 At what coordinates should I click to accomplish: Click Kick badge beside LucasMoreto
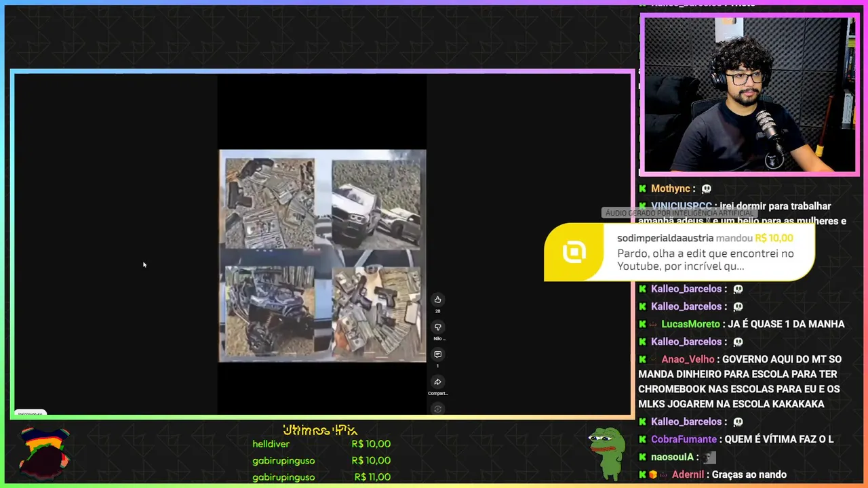[642, 324]
